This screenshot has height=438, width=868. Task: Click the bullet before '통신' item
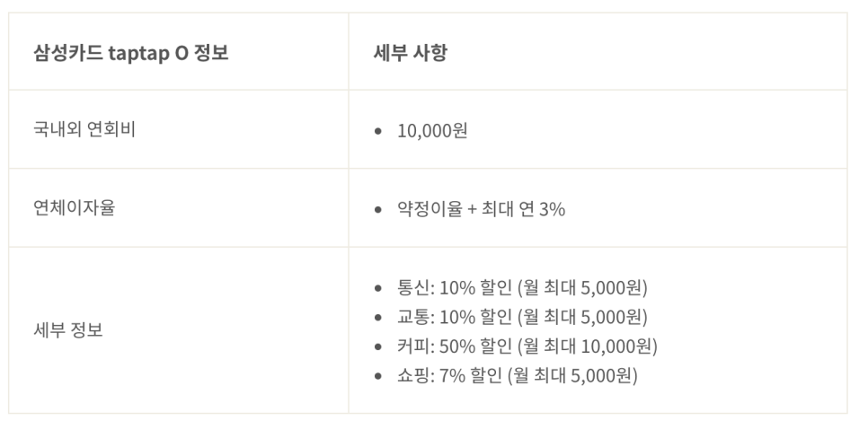(x=378, y=288)
